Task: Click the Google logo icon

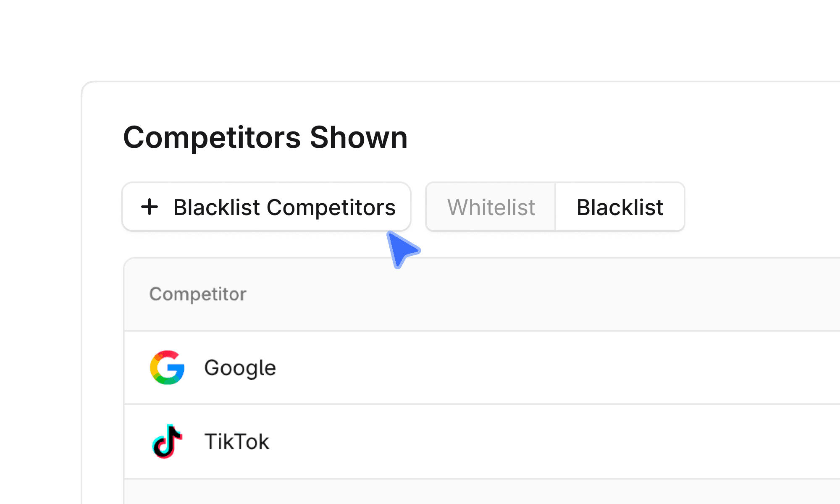Action: [168, 367]
